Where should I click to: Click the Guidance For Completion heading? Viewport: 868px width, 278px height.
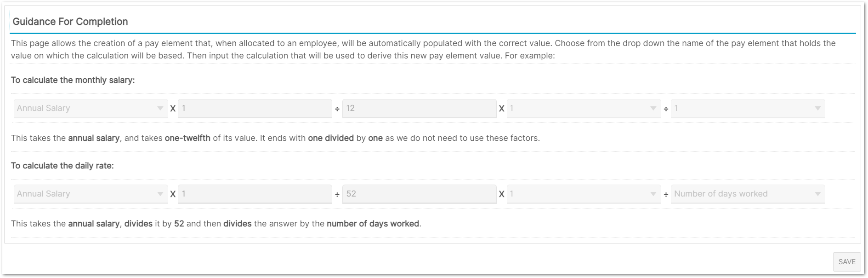pyautogui.click(x=70, y=22)
